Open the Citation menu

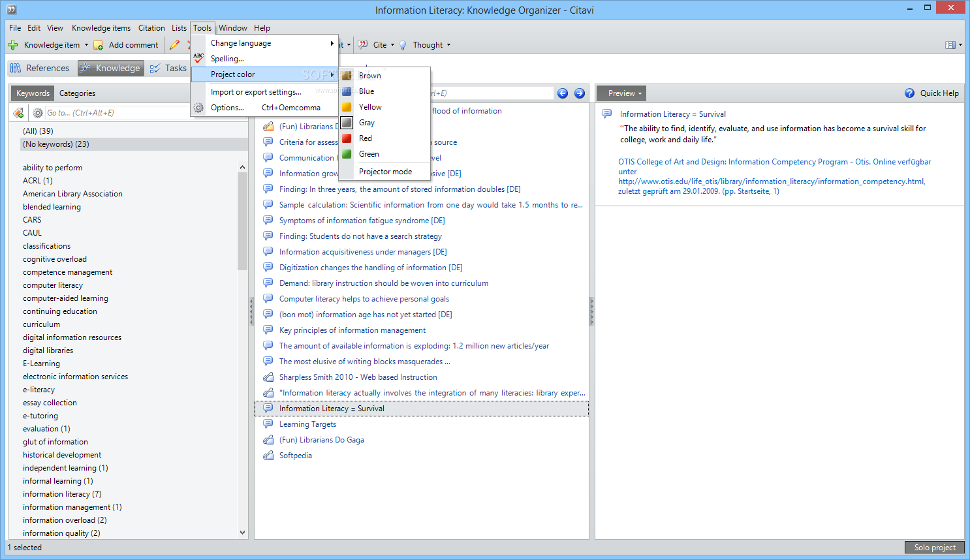[151, 28]
